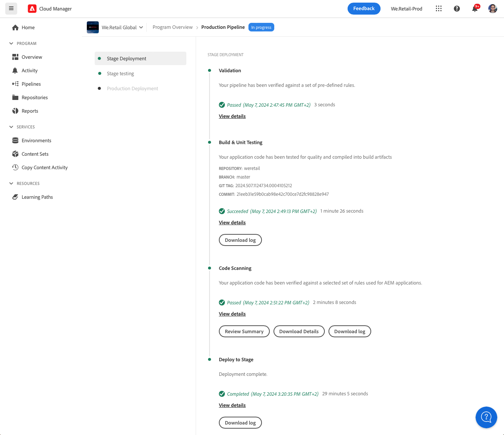Click the Copy Content Activity history icon
The width and height of the screenshot is (504, 435).
click(x=15, y=167)
